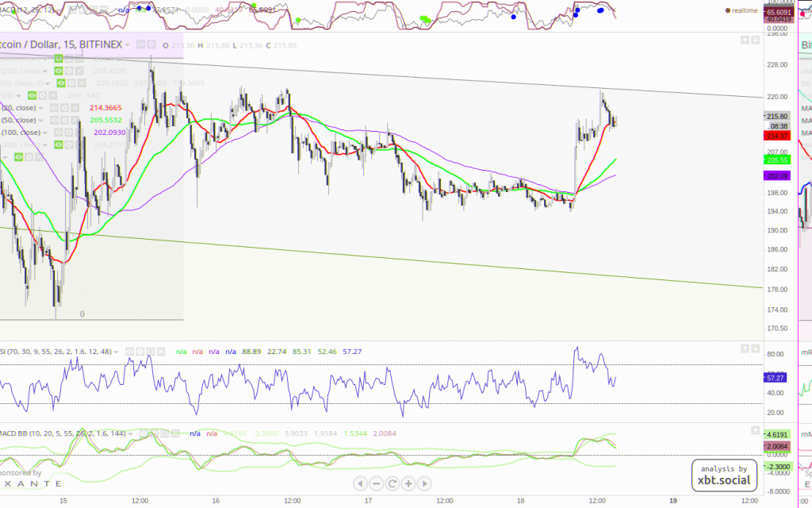812x508 pixels.
Task: Click the xbt.social analysis badge
Action: point(724,475)
